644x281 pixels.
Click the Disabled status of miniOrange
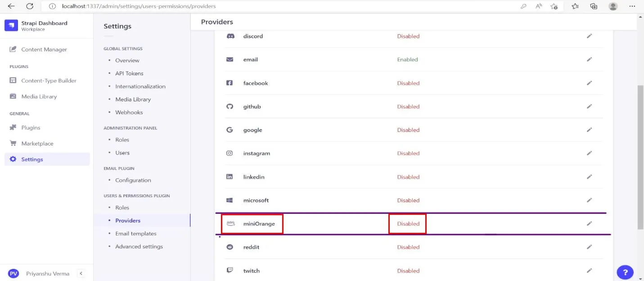point(408,224)
